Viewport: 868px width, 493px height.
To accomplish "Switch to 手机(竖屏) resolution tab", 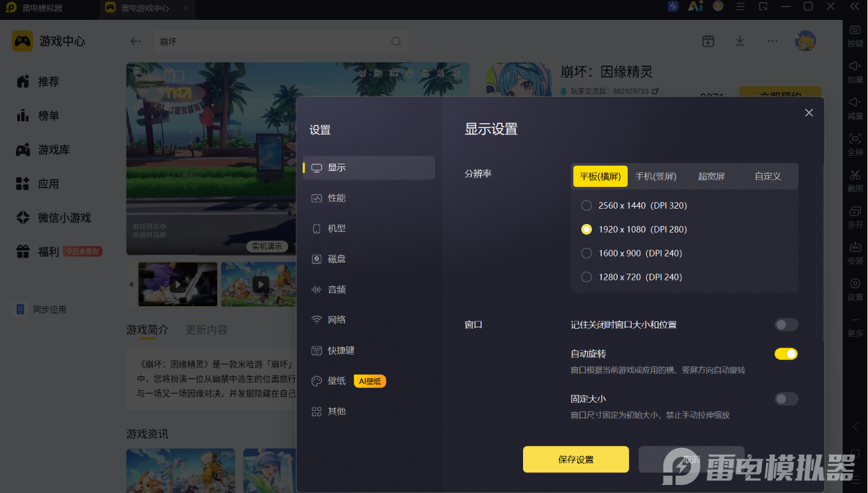I will pos(656,176).
